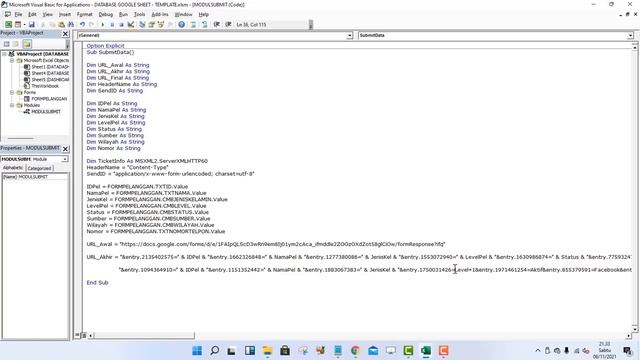Open the File menu
Image resolution: width=640 pixels, height=360 pixels.
point(18,14)
